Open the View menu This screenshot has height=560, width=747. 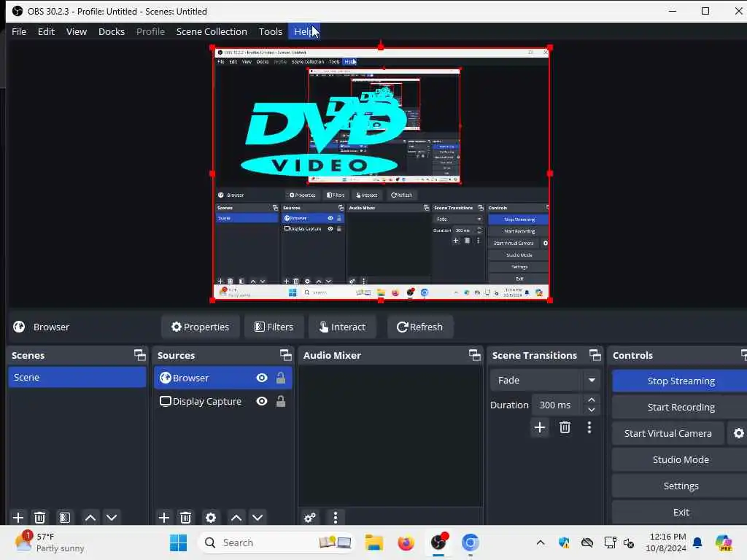tap(76, 31)
